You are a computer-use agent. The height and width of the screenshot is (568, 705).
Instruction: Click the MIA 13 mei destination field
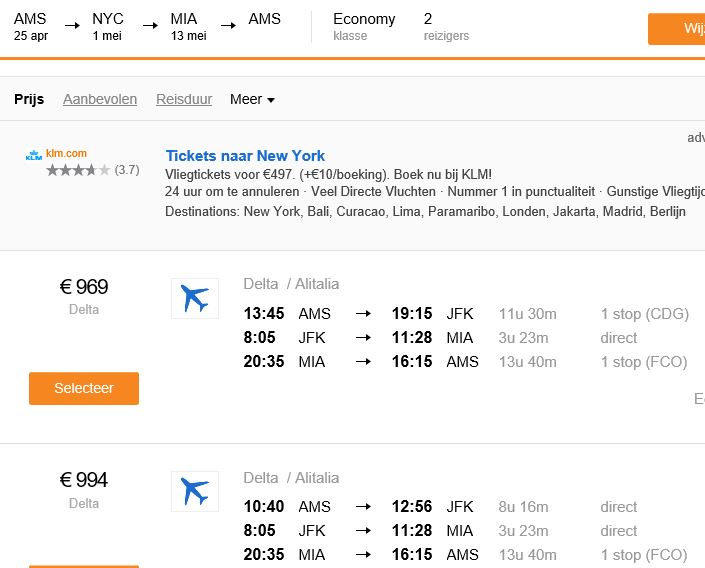[188, 26]
